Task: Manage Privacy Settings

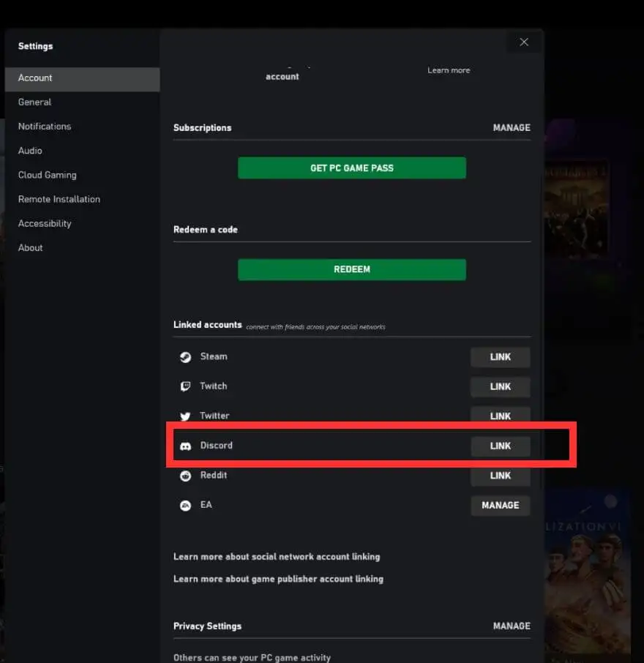Action: (512, 626)
